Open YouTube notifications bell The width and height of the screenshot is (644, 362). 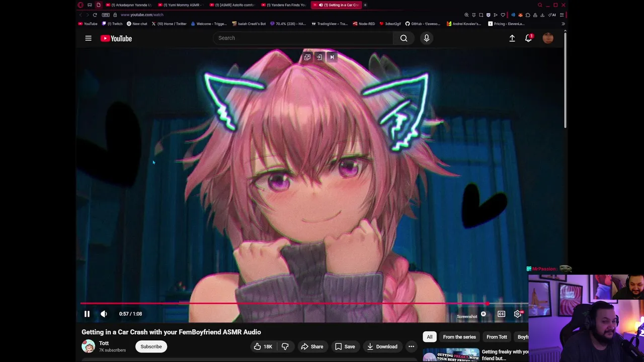pyautogui.click(x=528, y=38)
